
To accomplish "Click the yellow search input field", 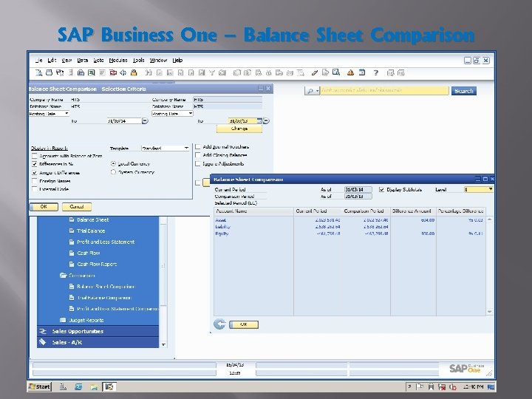I will pyautogui.click(x=384, y=91).
